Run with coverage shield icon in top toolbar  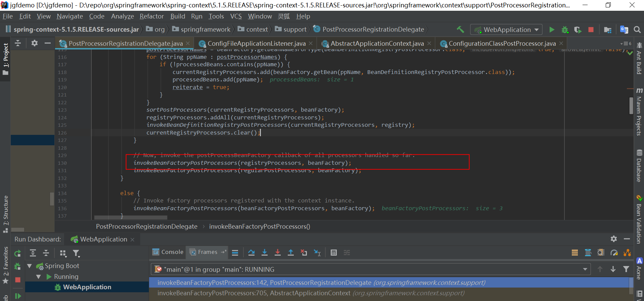[578, 30]
